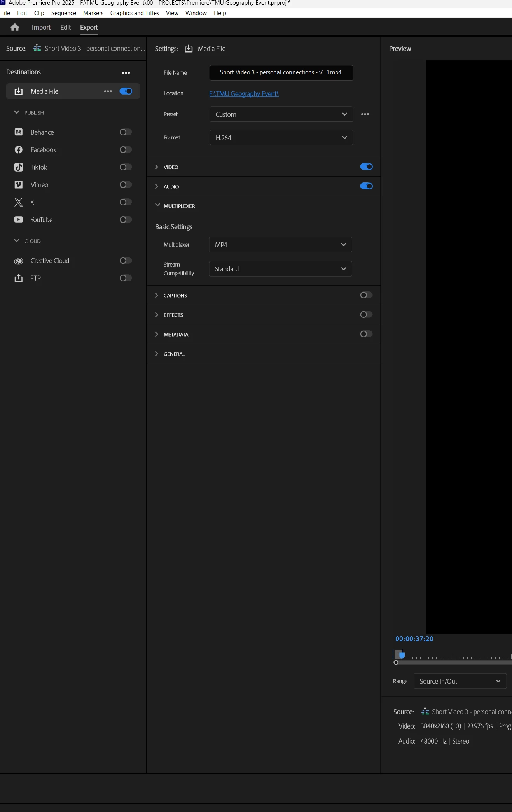Enable METADATA toggle
This screenshot has width=512, height=812.
pos(366,334)
